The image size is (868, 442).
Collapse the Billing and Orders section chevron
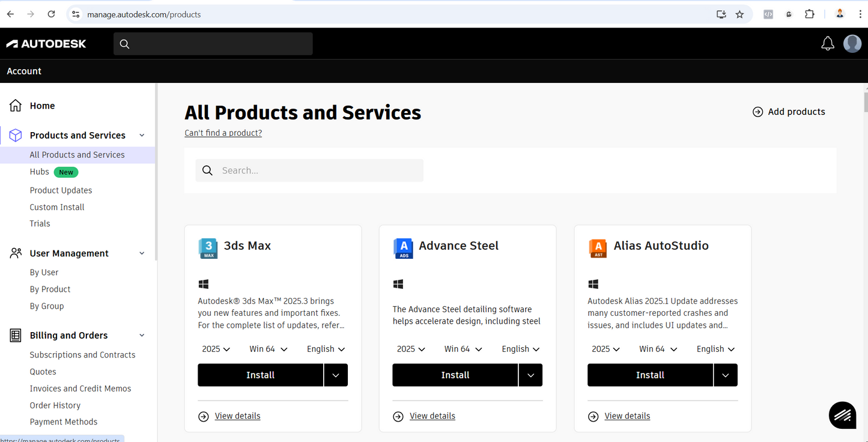(142, 335)
